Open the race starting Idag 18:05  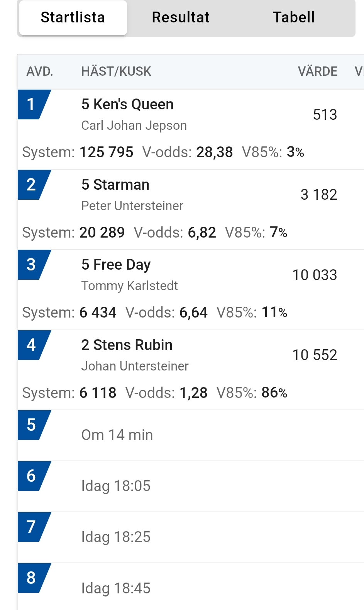click(x=116, y=486)
